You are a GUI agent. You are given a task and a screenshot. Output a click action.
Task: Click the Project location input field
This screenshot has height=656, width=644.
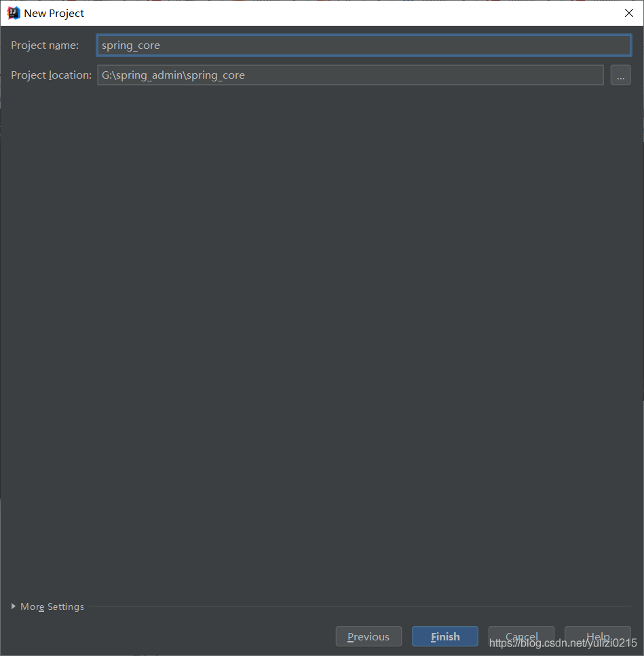tap(350, 75)
